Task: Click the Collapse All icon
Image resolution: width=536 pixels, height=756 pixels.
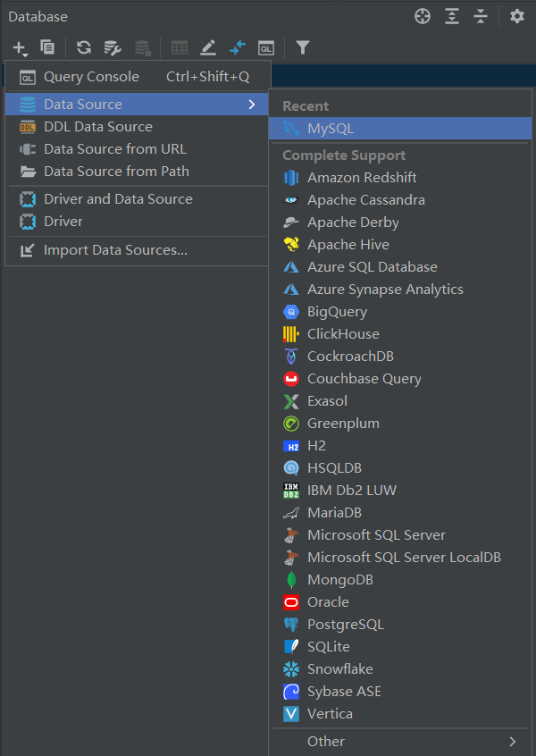Action: [x=481, y=16]
